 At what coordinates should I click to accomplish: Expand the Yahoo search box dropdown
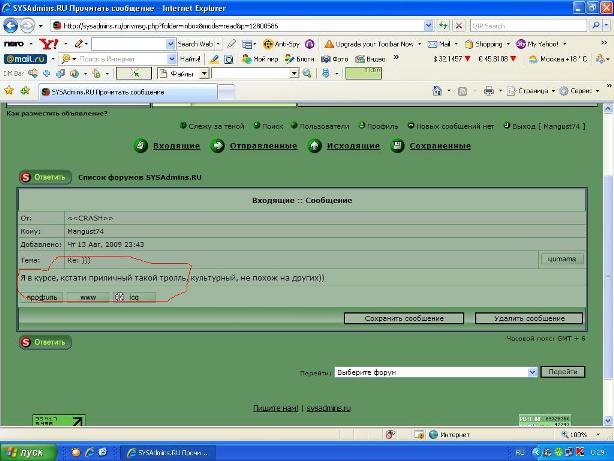tap(170, 44)
